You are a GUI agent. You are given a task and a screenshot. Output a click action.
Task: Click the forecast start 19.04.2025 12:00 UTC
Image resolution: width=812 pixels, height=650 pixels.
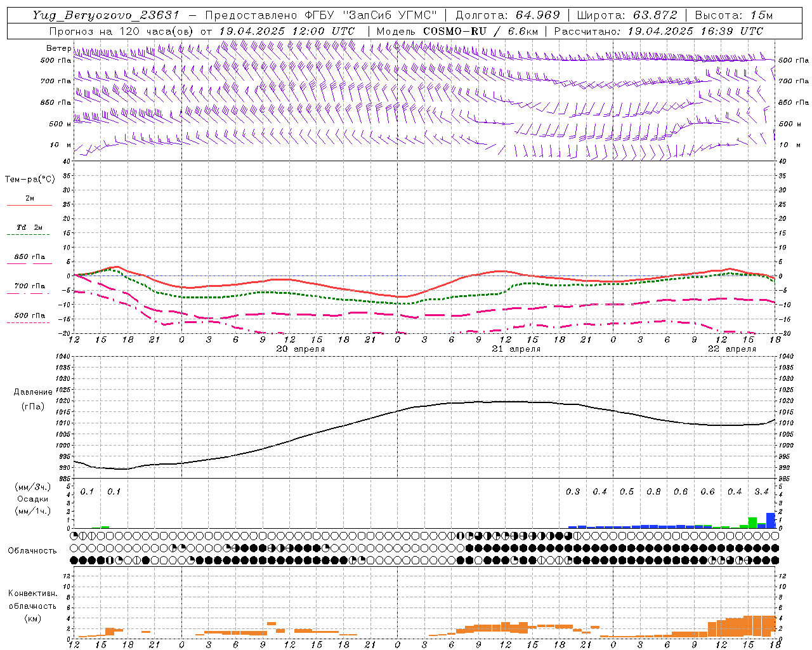tap(287, 31)
